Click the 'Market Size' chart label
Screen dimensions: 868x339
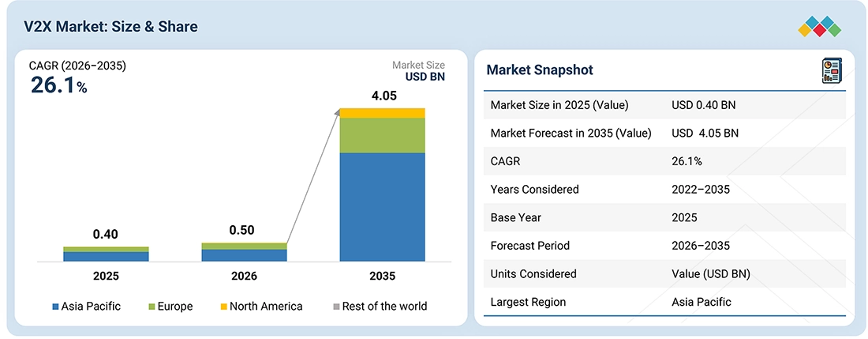pyautogui.click(x=418, y=66)
